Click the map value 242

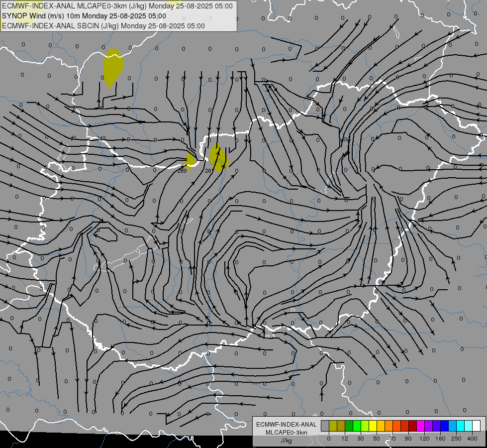click(x=101, y=138)
